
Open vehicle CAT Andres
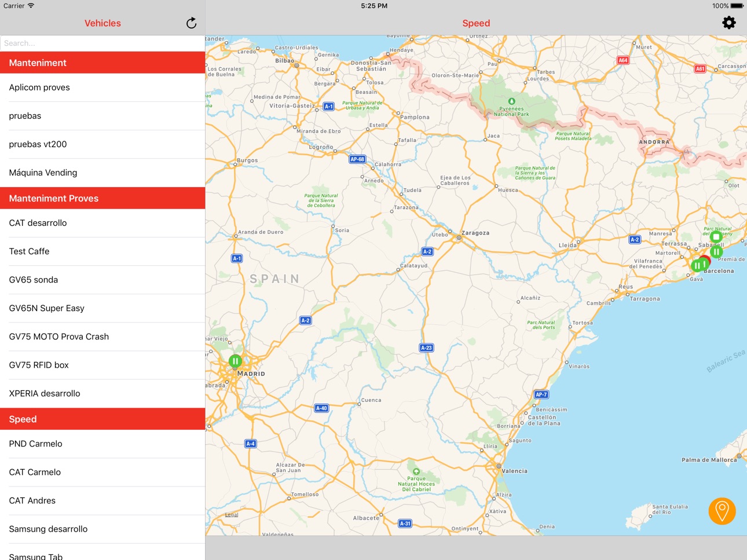(102, 500)
